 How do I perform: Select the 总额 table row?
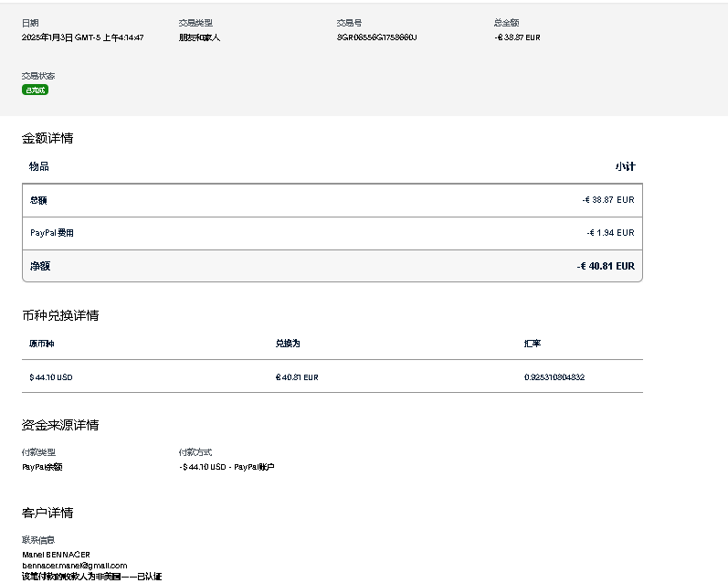(x=332, y=200)
